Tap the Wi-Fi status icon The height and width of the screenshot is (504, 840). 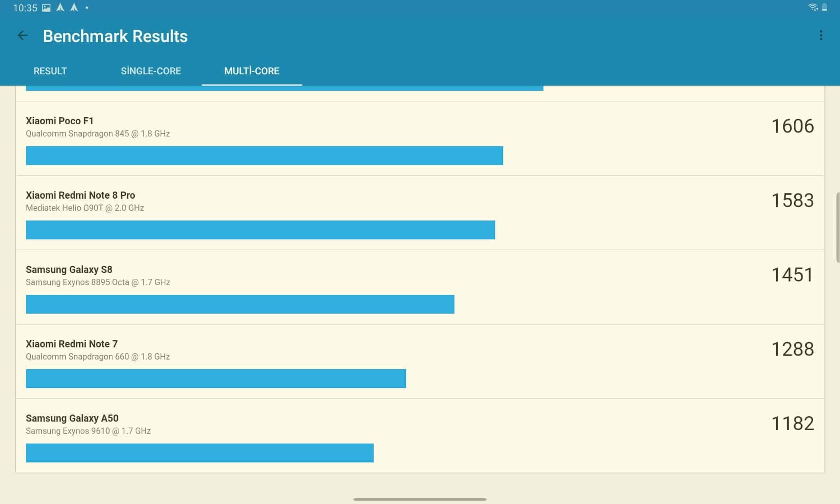pos(813,7)
